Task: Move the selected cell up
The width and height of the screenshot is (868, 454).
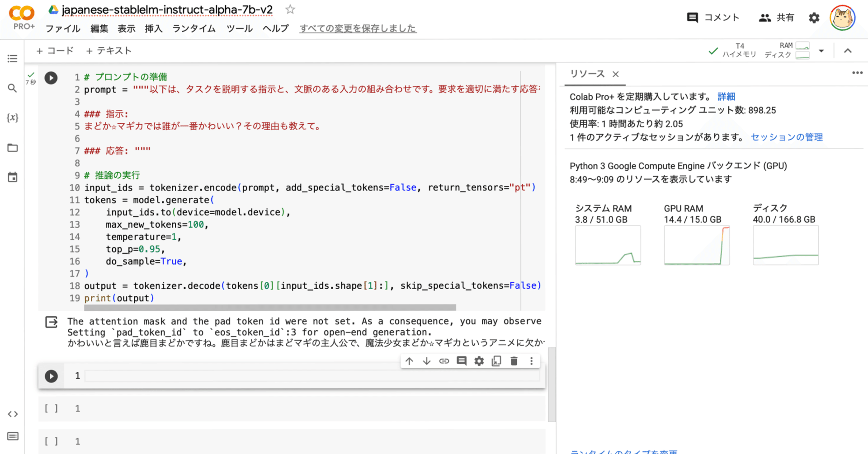Action: pos(409,360)
